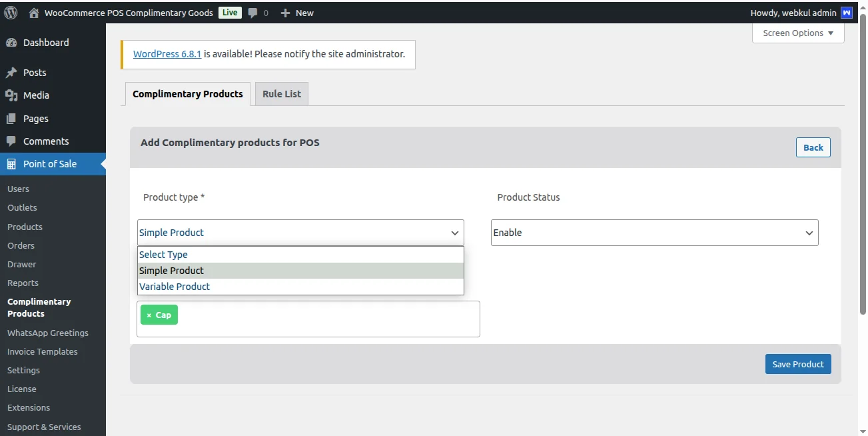Viewport: 868px width, 436px height.
Task: Go to License submenu
Action: click(21, 389)
